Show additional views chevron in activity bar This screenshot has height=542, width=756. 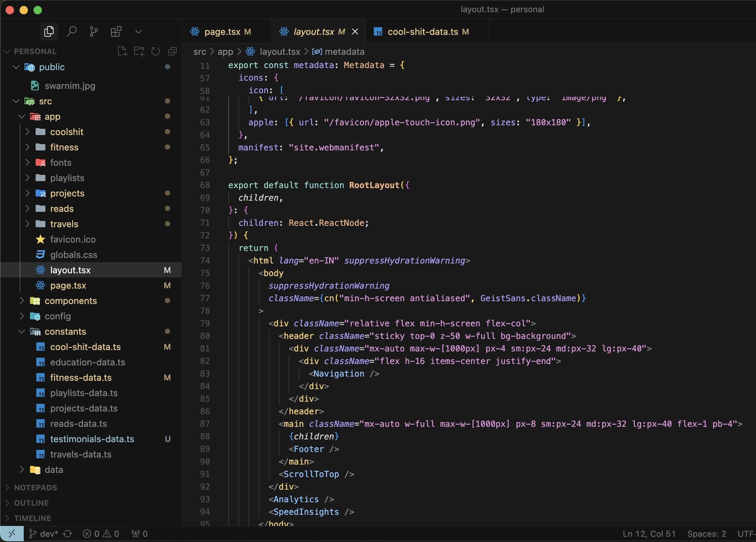(x=139, y=32)
